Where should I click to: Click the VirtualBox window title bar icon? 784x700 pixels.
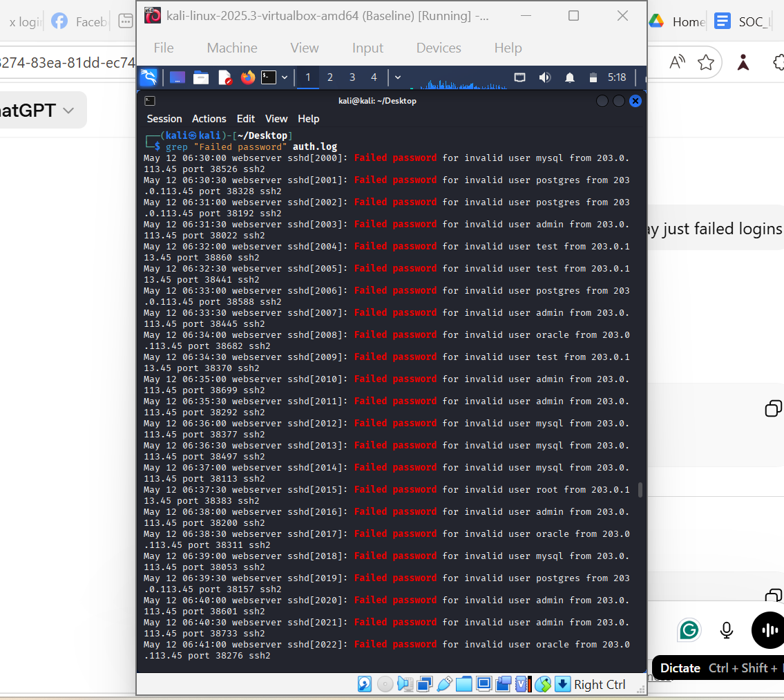(x=153, y=15)
